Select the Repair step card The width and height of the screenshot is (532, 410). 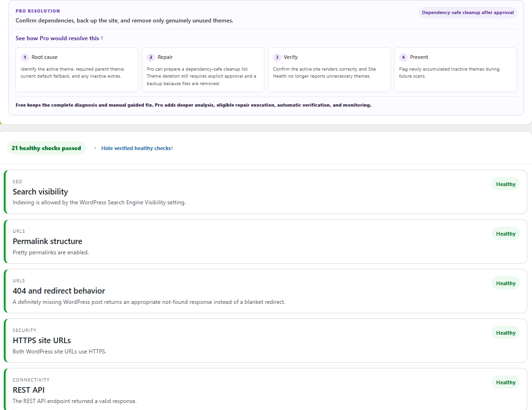tap(203, 70)
